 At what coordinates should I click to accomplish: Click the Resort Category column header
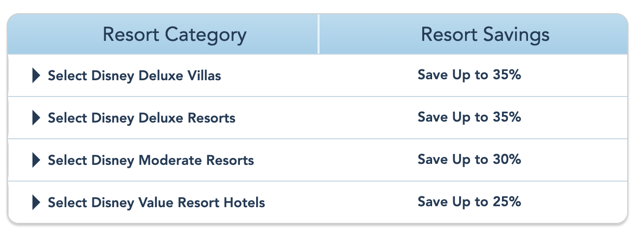coord(175,35)
